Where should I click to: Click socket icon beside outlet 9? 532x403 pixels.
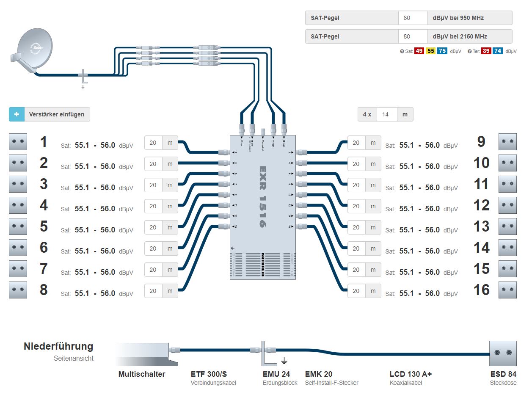[507, 142]
